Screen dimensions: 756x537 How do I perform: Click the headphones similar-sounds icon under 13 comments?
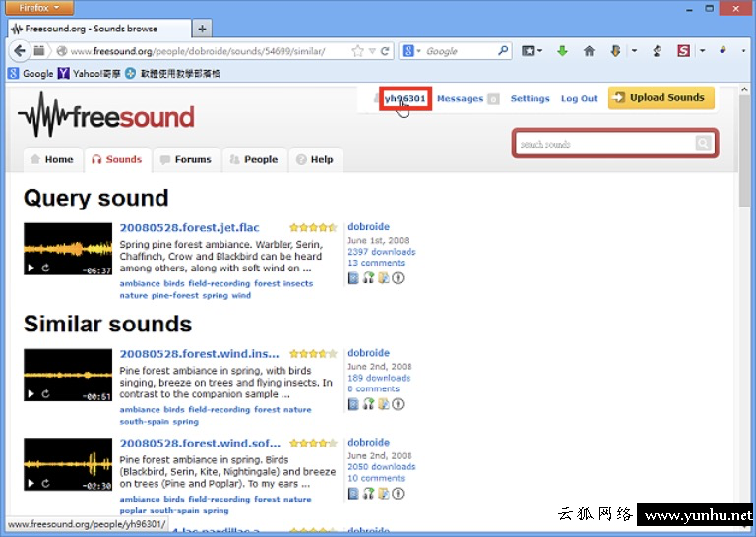pos(369,278)
